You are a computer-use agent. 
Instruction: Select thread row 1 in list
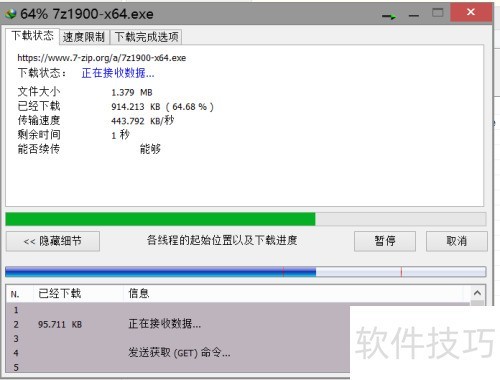point(178,310)
